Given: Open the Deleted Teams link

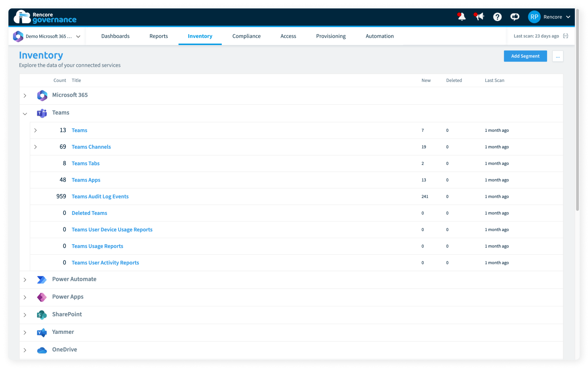Looking at the screenshot, I should (89, 213).
